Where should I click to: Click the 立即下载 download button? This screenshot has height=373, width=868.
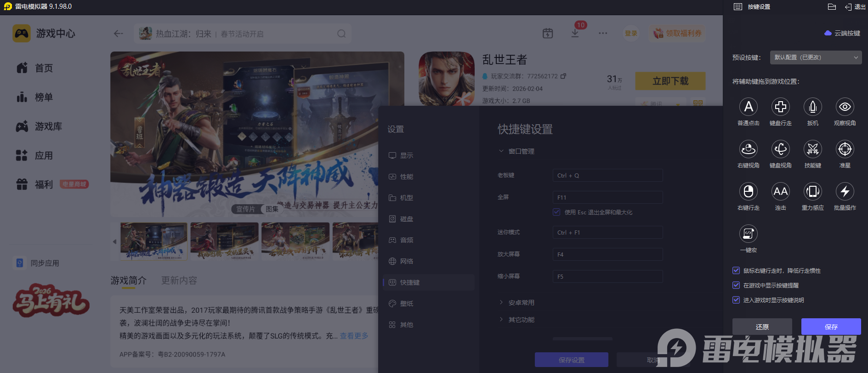670,81
